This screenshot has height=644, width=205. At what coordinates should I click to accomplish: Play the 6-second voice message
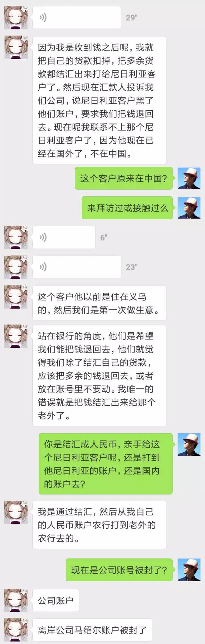[x=64, y=237]
